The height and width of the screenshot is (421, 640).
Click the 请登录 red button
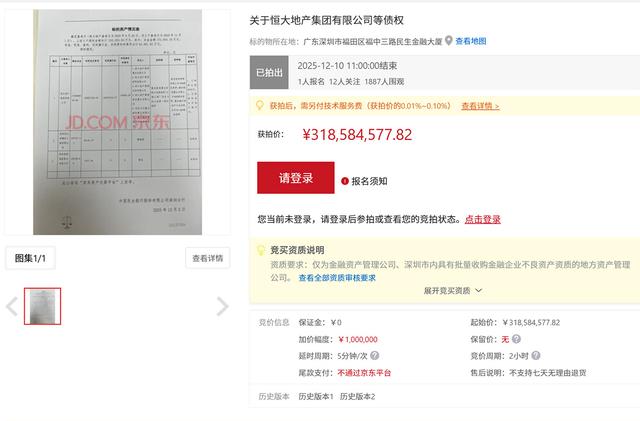click(x=296, y=178)
